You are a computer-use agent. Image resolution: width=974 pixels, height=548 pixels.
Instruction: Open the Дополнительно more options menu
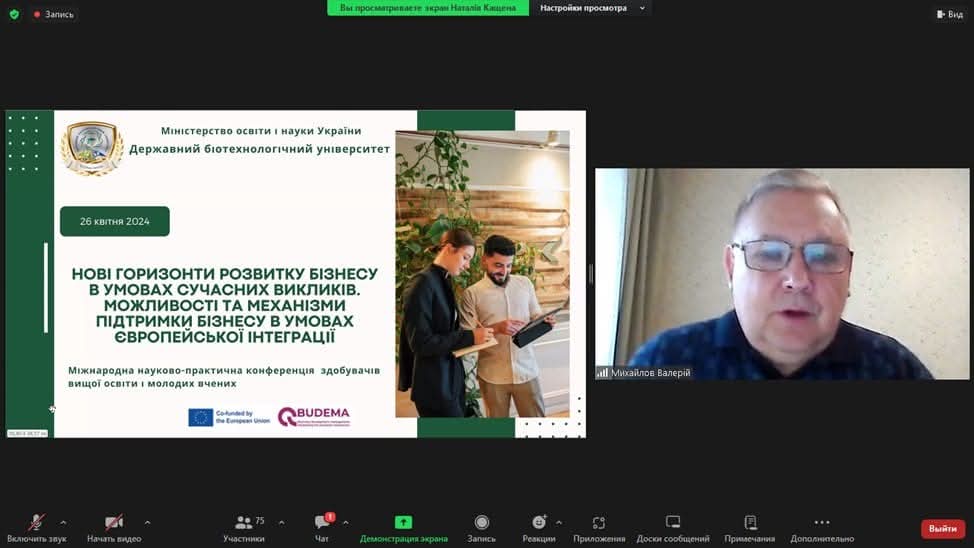[821, 523]
